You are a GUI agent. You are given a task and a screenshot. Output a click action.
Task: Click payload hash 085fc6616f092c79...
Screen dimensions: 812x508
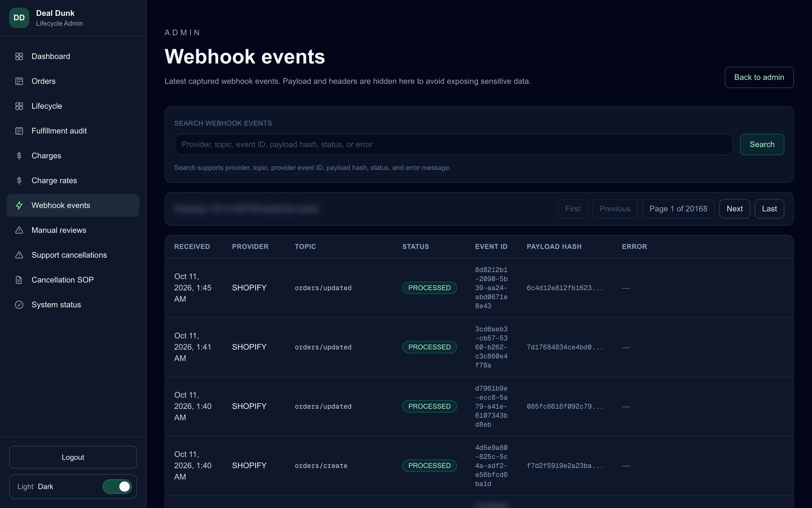point(565,406)
